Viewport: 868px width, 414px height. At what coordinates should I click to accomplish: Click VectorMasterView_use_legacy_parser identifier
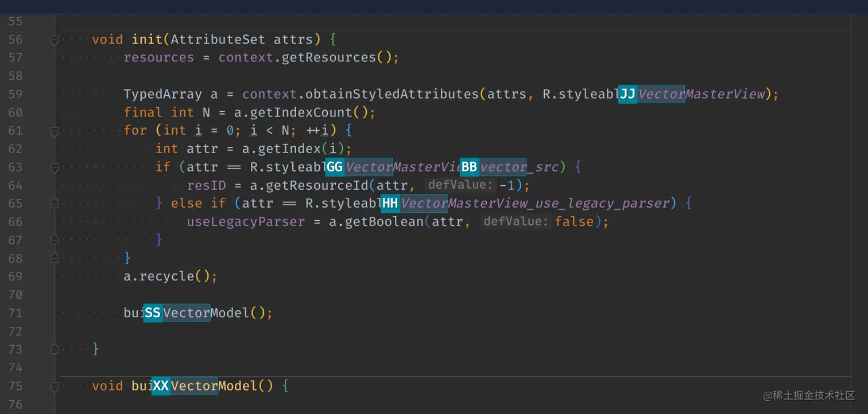(536, 204)
